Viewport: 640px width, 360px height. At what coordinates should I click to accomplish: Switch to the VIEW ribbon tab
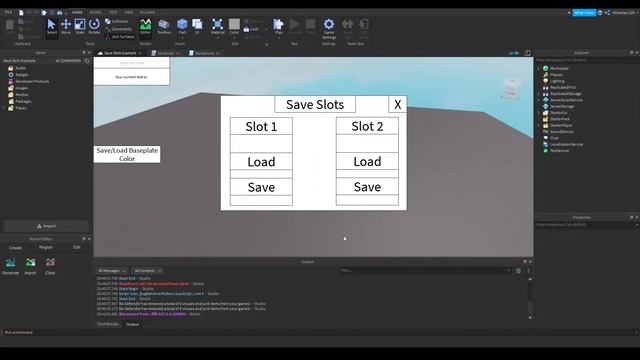pos(129,12)
